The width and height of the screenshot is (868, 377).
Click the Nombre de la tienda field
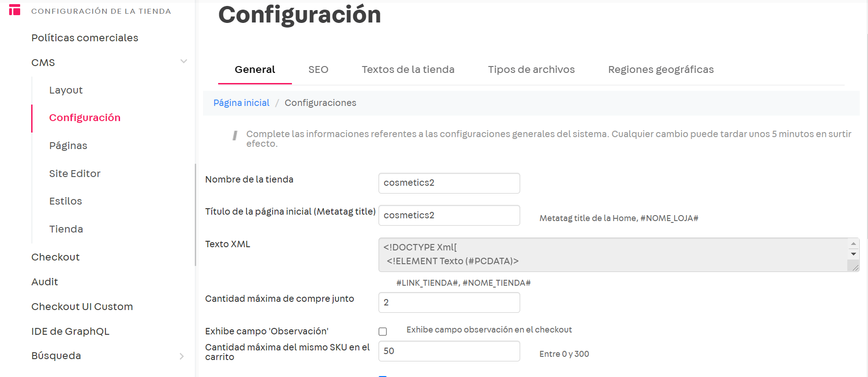pyautogui.click(x=449, y=183)
